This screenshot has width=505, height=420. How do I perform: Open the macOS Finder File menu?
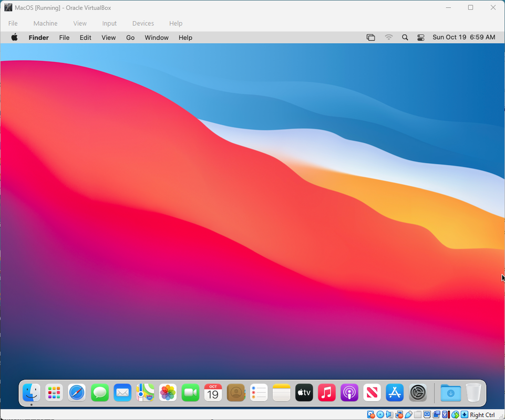coord(64,37)
